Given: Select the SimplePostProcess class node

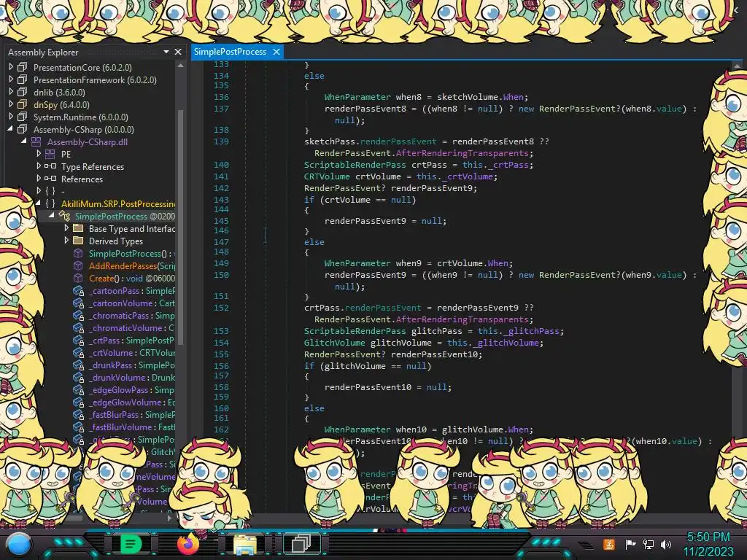Looking at the screenshot, I should tap(125, 216).
